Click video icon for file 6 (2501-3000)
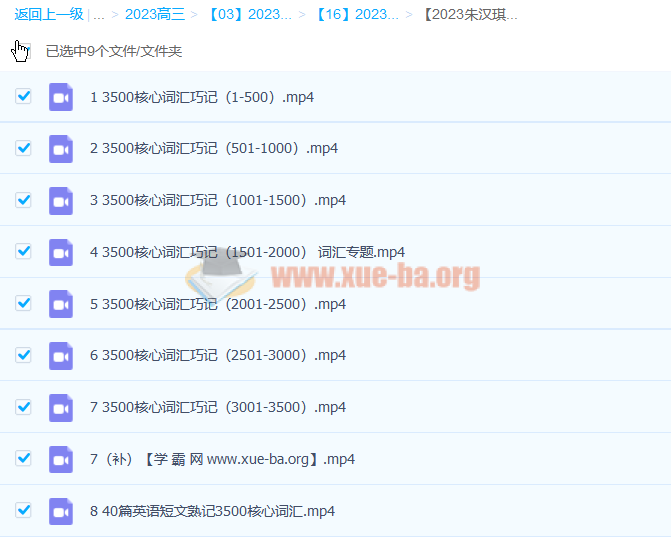The width and height of the screenshot is (671, 555). point(61,355)
